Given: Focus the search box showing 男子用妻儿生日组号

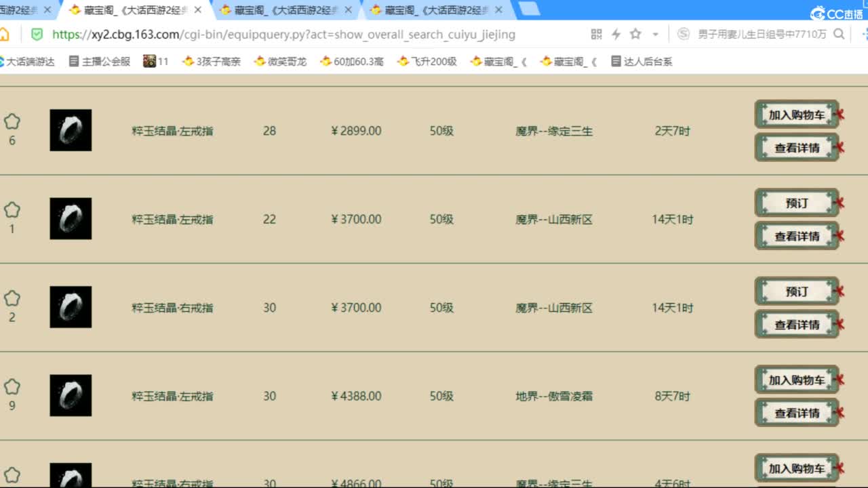Looking at the screenshot, I should click(x=762, y=34).
